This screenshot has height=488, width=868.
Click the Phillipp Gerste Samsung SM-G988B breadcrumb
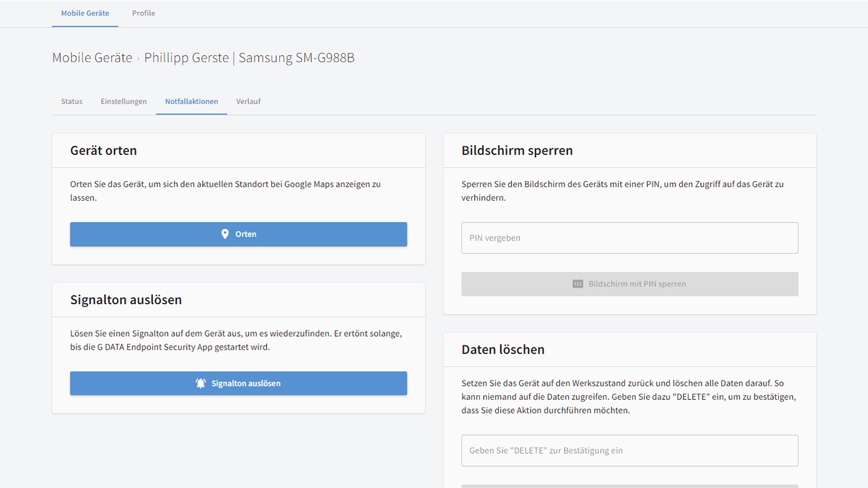[x=249, y=58]
